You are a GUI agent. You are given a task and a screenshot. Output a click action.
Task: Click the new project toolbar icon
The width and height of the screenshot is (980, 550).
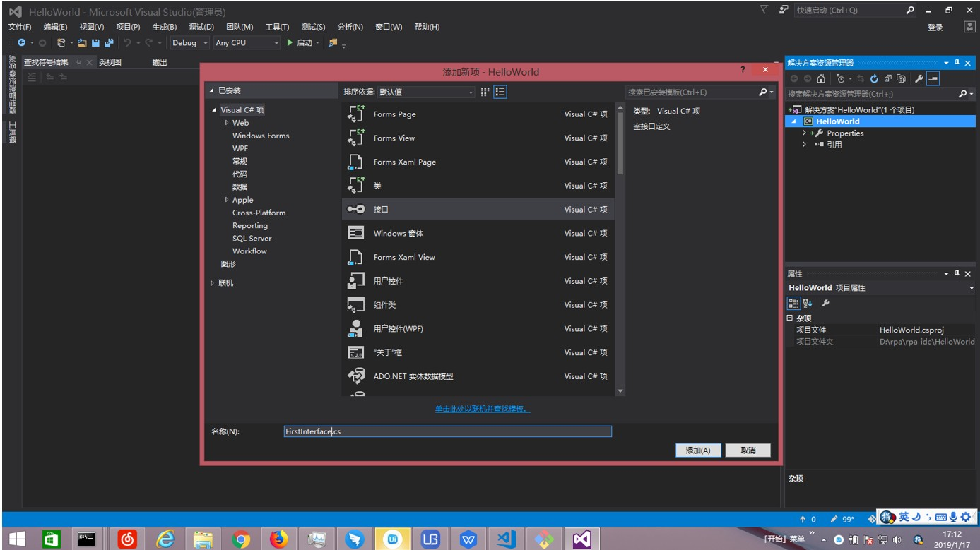(x=61, y=43)
